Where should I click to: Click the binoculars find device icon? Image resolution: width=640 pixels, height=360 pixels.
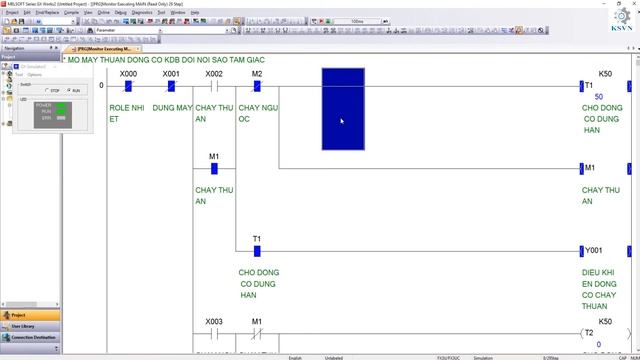coord(90,30)
